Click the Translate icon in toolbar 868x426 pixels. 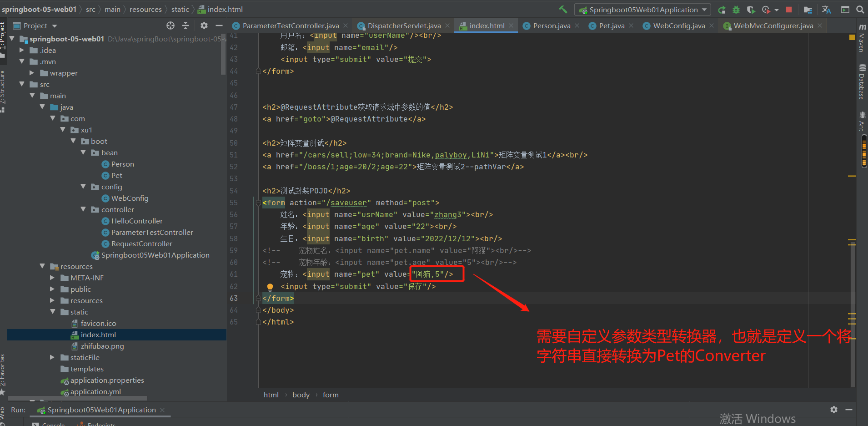[827, 10]
